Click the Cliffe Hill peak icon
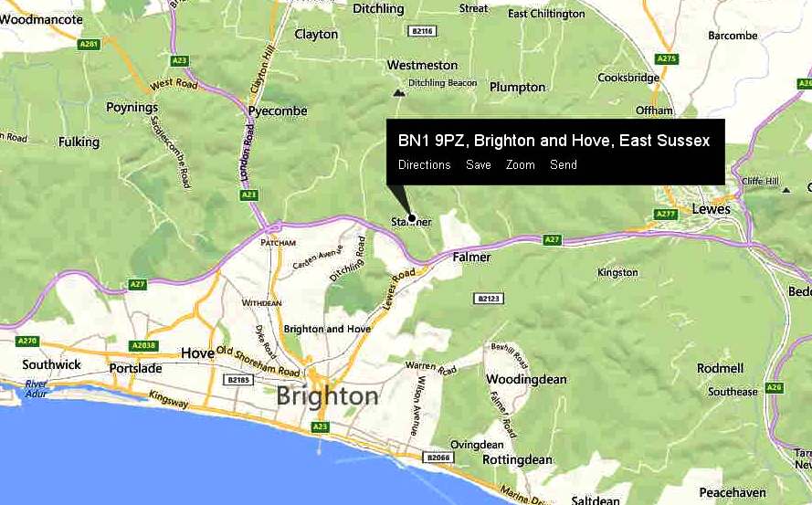 [x=786, y=190]
